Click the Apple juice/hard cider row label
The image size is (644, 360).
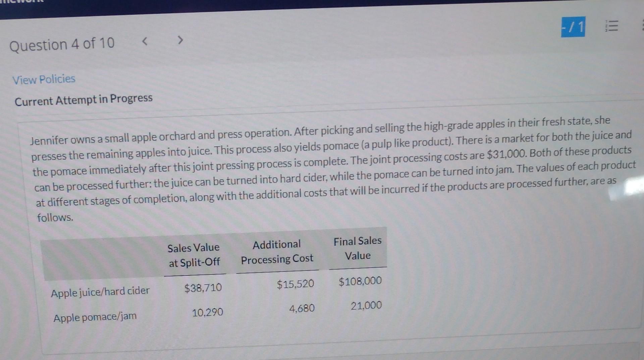(100, 292)
